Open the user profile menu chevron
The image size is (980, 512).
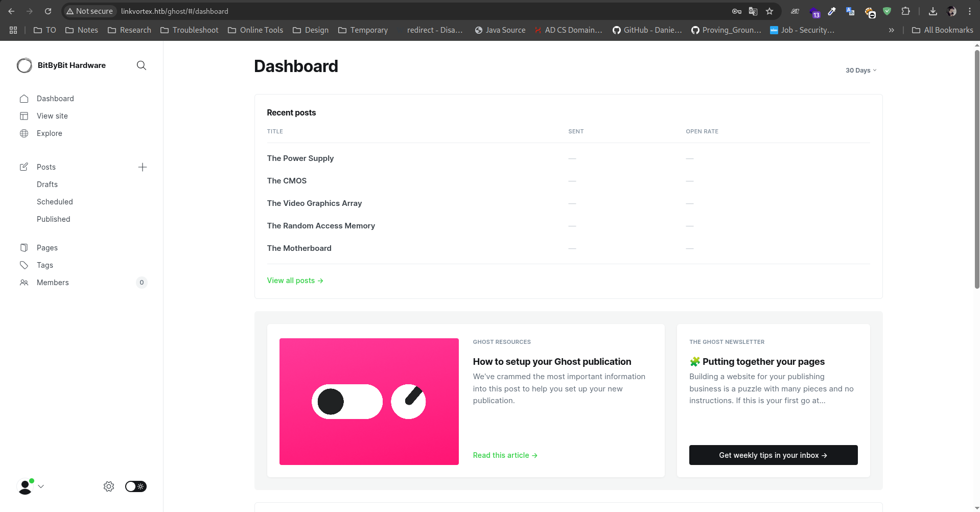pyautogui.click(x=41, y=486)
